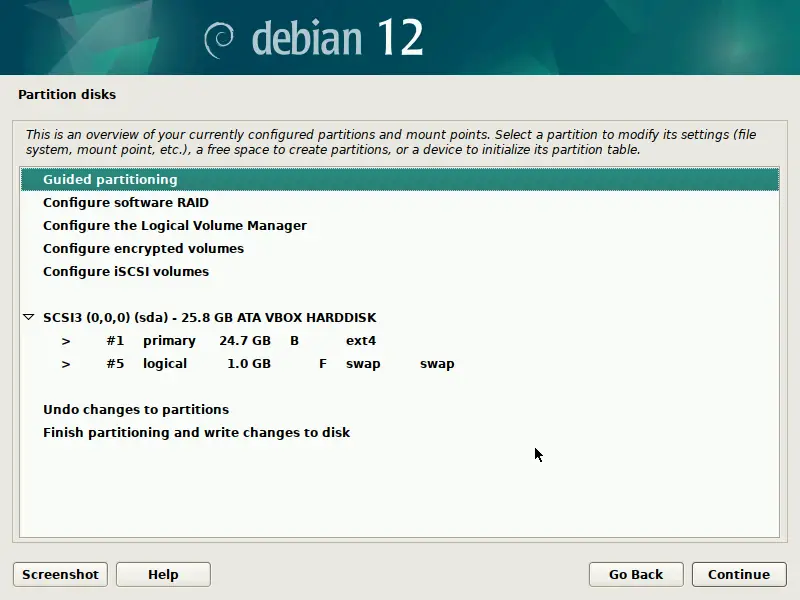Collapse the SCSI3 sda disk triangle
This screenshot has height=600, width=800.
[29, 317]
